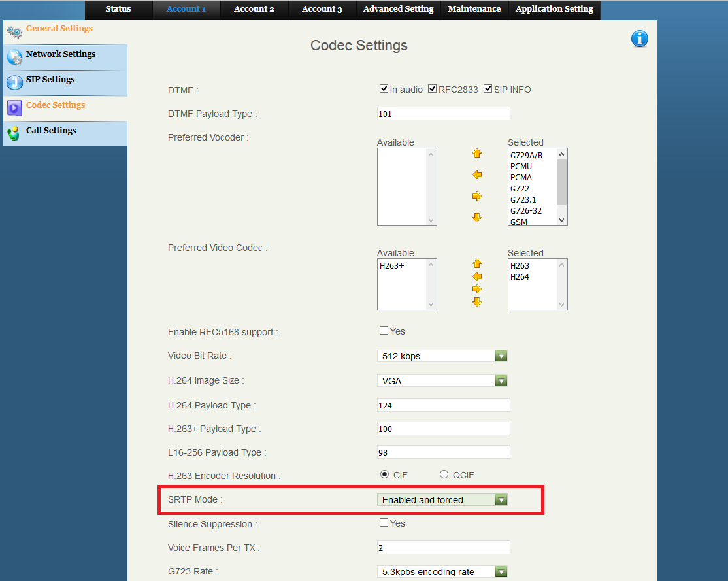728x581 pixels.
Task: Switch to the Account 2 tab
Action: click(x=254, y=9)
